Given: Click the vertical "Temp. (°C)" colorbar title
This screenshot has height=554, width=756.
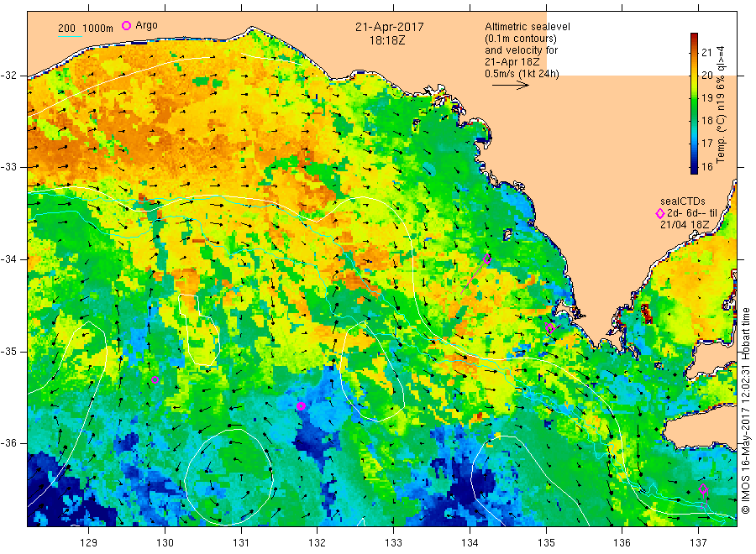Looking at the screenshot, I should 721,138.
